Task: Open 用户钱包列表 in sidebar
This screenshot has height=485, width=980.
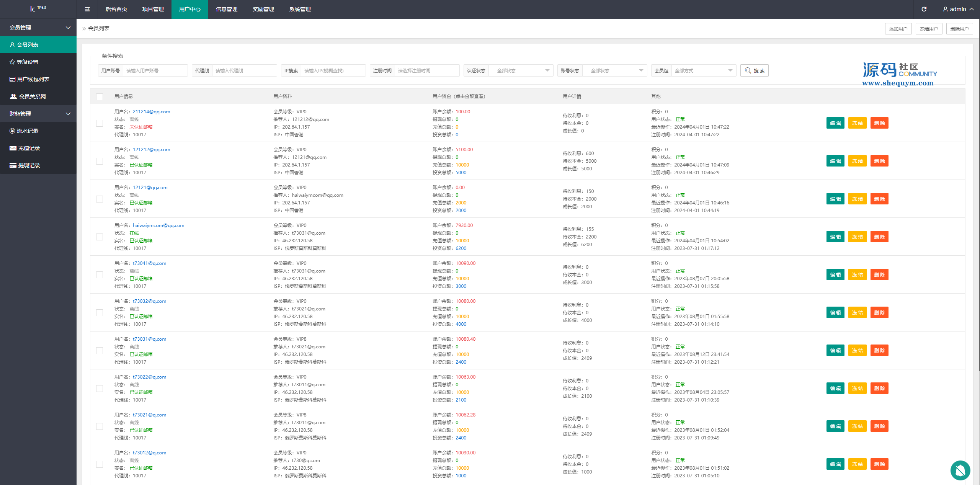Action: click(38, 79)
